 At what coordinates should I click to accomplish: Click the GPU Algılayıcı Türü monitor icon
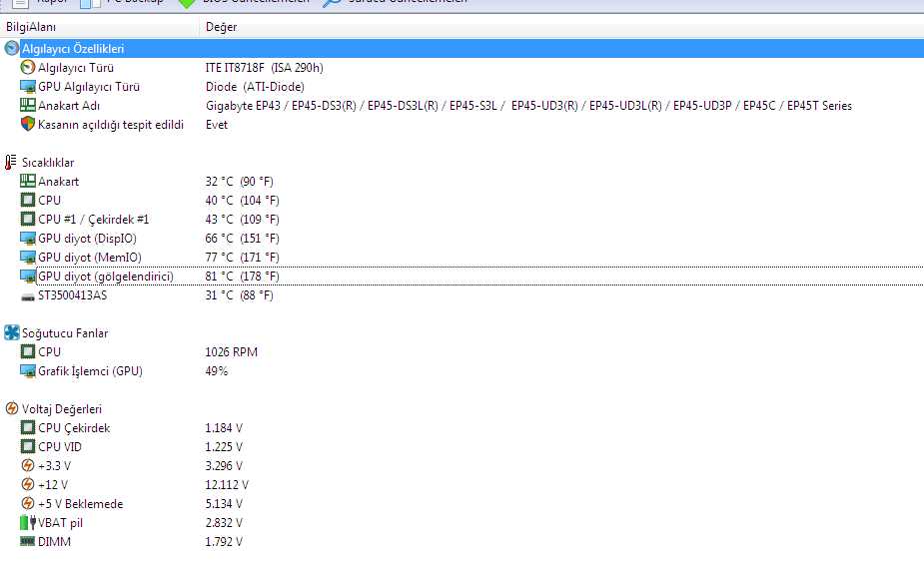point(28,87)
